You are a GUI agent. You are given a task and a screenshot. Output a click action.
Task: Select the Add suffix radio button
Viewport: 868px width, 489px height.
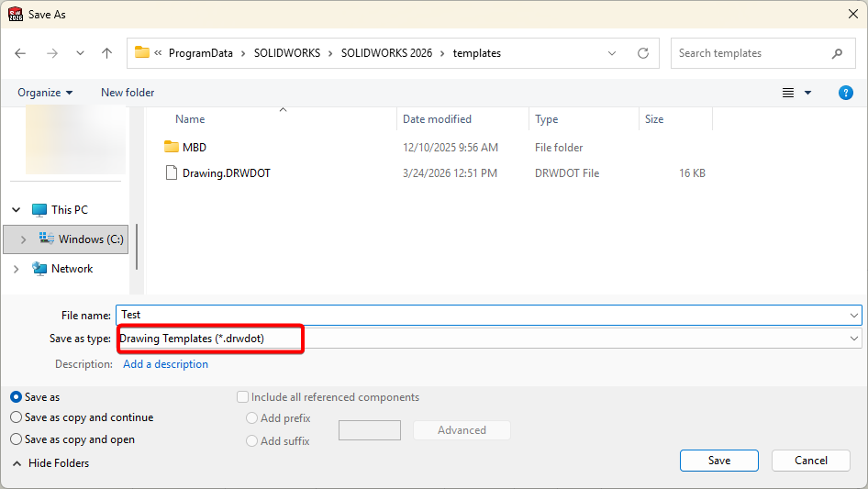[252, 440]
